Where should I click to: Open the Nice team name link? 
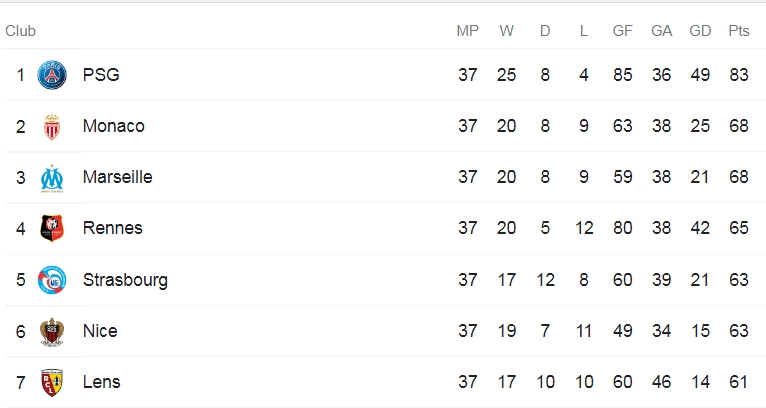100,331
